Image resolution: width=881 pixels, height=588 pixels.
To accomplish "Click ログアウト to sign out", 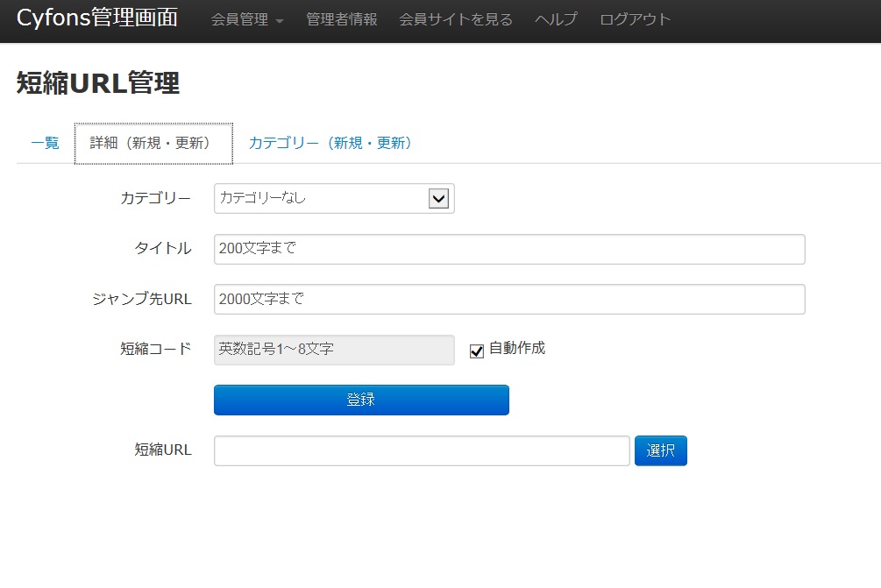I will 635,19.
